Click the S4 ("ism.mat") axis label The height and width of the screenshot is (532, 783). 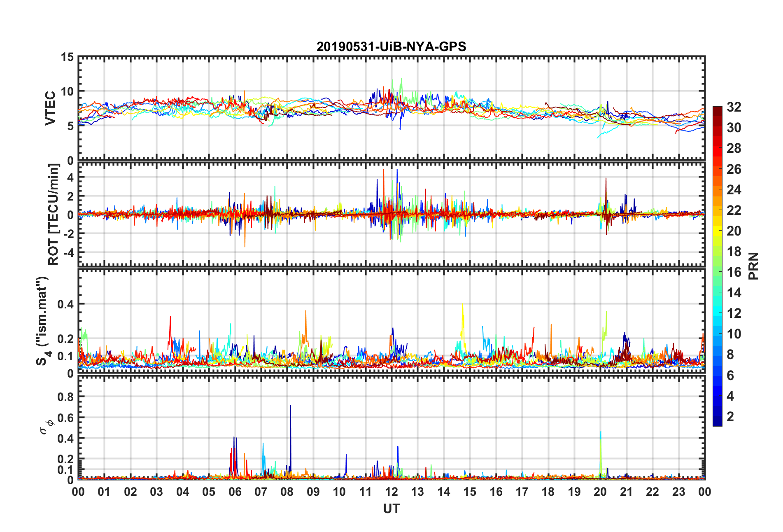43,321
